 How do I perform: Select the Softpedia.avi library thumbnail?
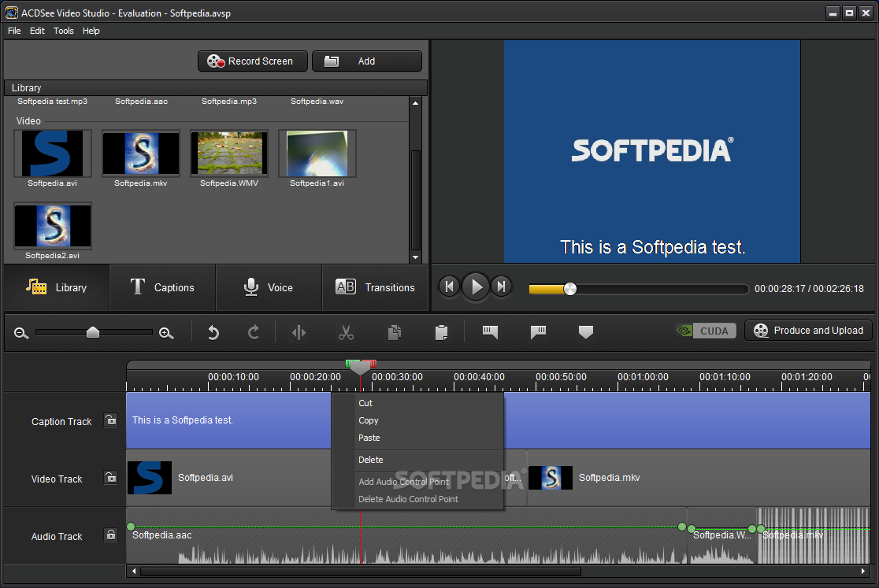tap(52, 153)
